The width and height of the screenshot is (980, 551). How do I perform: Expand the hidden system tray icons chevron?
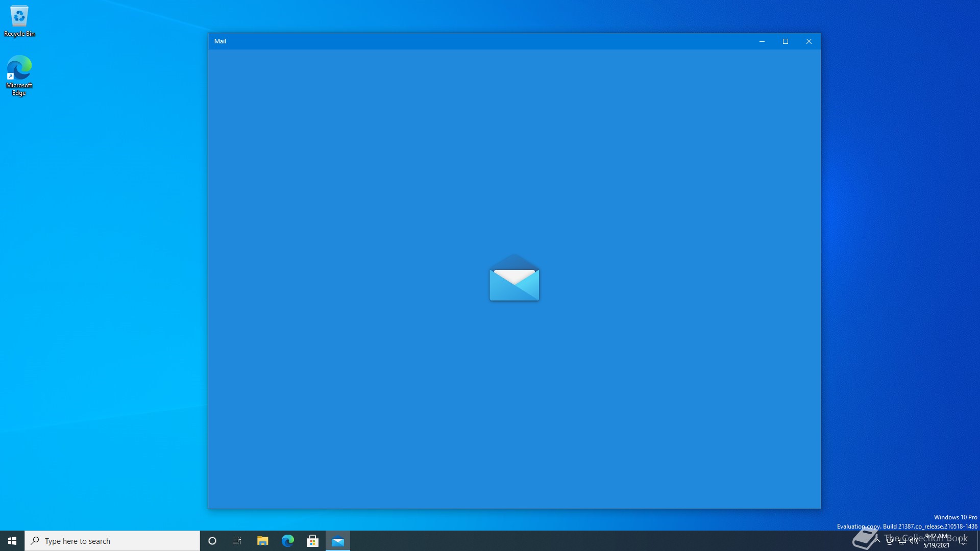click(x=877, y=541)
